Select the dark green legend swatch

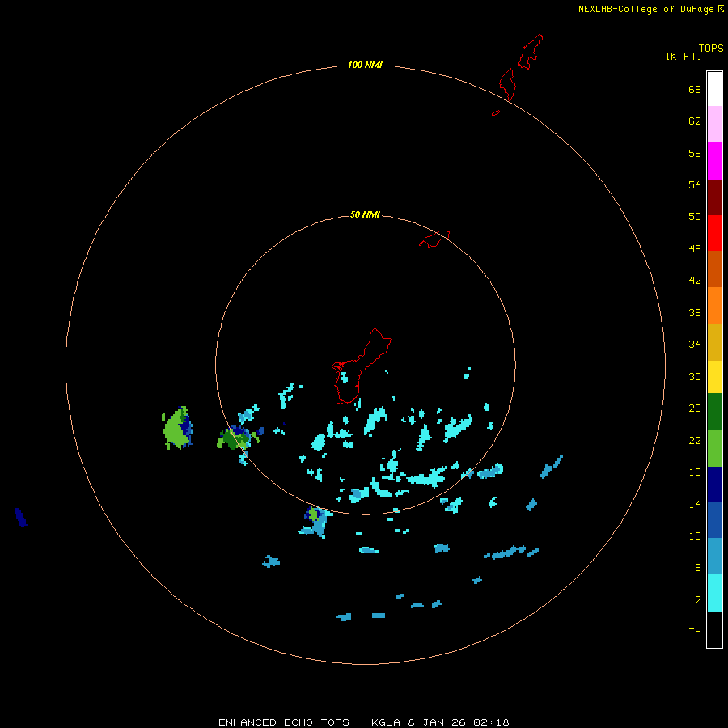(x=714, y=412)
